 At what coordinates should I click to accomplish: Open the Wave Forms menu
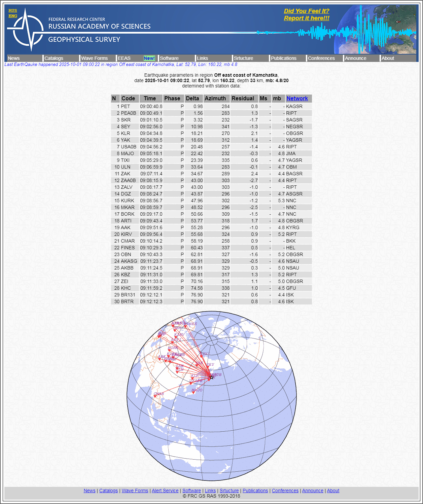click(96, 58)
